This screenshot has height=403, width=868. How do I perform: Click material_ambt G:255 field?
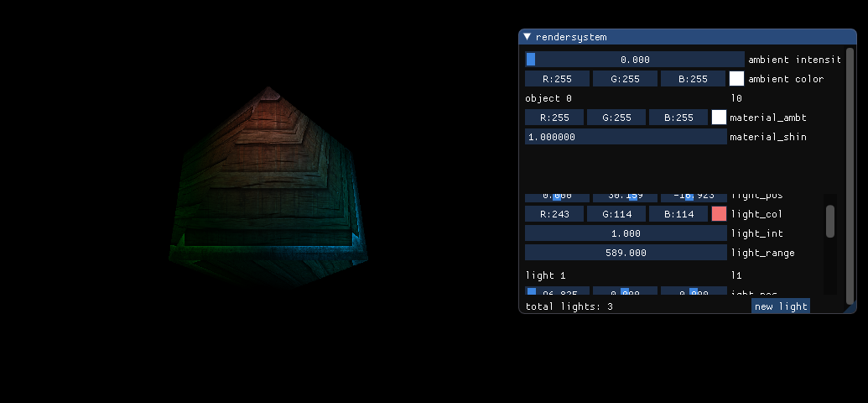click(616, 118)
